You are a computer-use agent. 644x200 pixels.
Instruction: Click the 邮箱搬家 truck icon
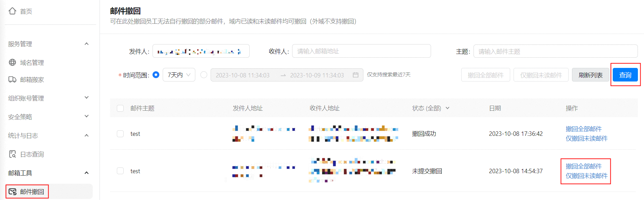pos(12,79)
